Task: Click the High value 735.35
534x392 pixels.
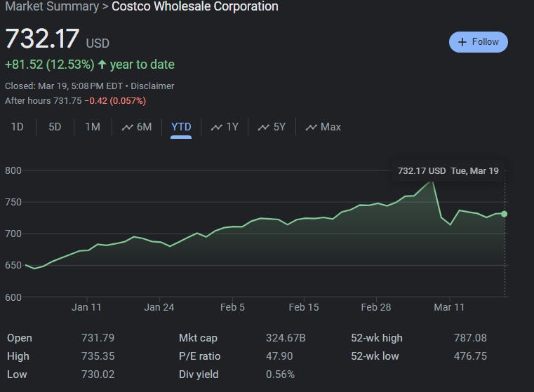Action: coord(98,356)
